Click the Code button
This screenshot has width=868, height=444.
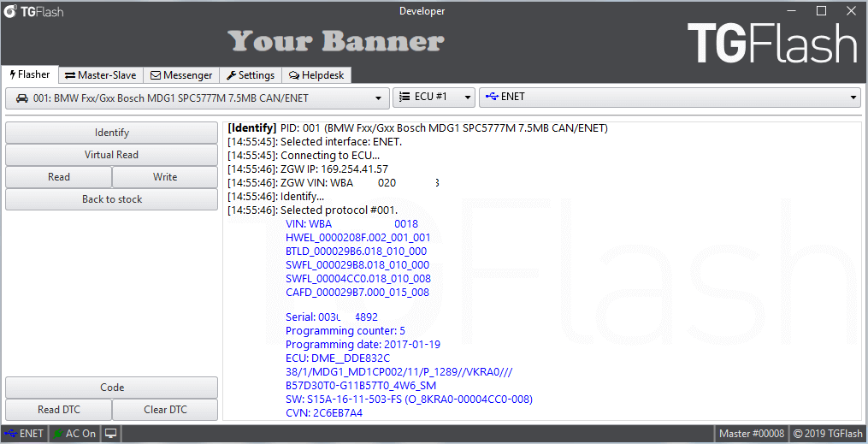tap(111, 388)
